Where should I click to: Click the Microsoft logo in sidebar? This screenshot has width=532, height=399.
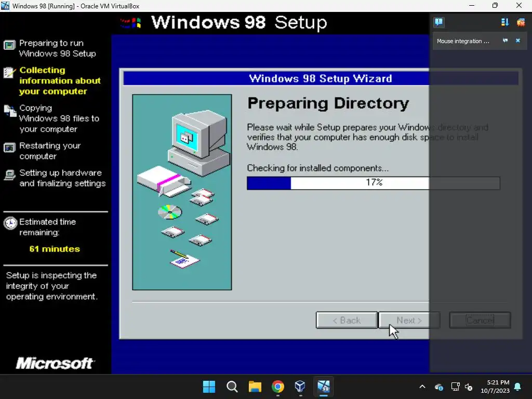(x=55, y=363)
